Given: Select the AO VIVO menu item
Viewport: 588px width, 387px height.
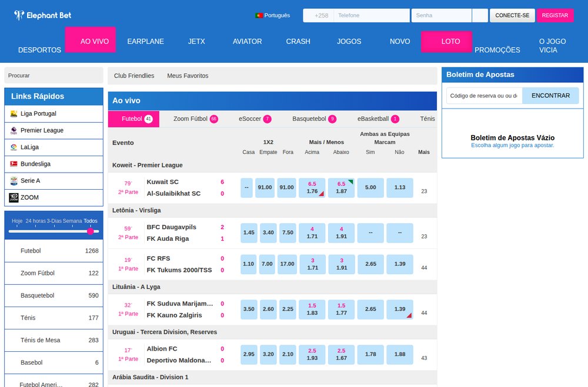Looking at the screenshot, I should (91, 39).
